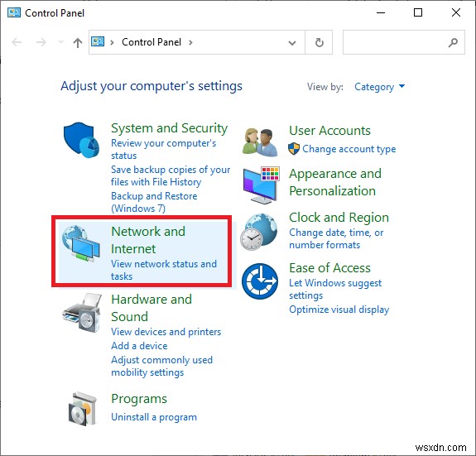Open the Network and Internet globe icon
The width and height of the screenshot is (476, 456).
(x=81, y=243)
